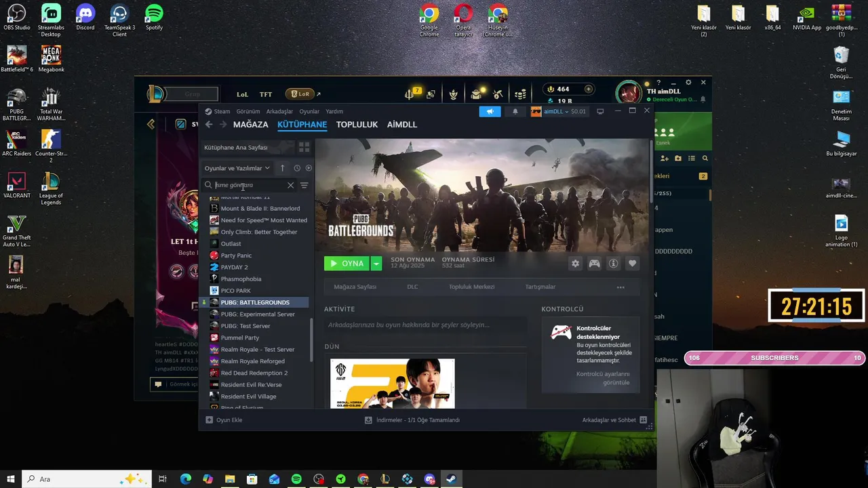The image size is (868, 488).
Task: Open Spotify in the taskbar
Action: click(296, 479)
